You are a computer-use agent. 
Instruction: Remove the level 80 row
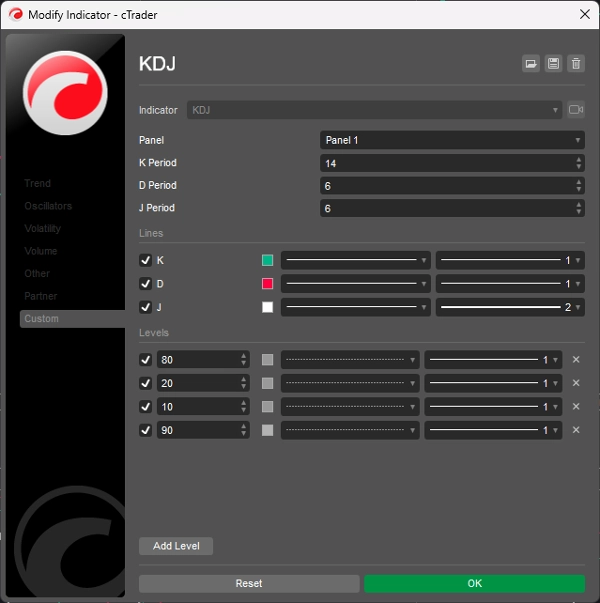(x=575, y=360)
